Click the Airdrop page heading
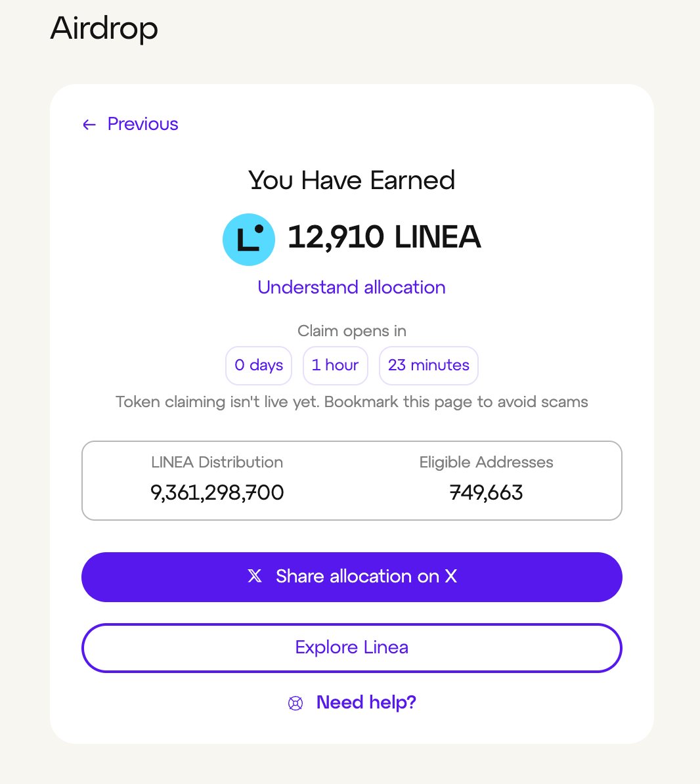This screenshot has width=700, height=784. pyautogui.click(x=104, y=28)
